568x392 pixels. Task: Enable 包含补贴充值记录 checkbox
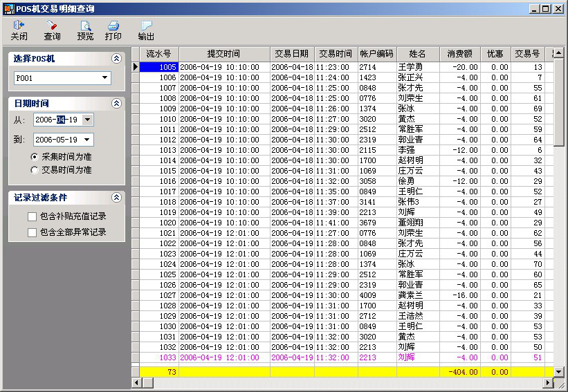tap(32, 216)
